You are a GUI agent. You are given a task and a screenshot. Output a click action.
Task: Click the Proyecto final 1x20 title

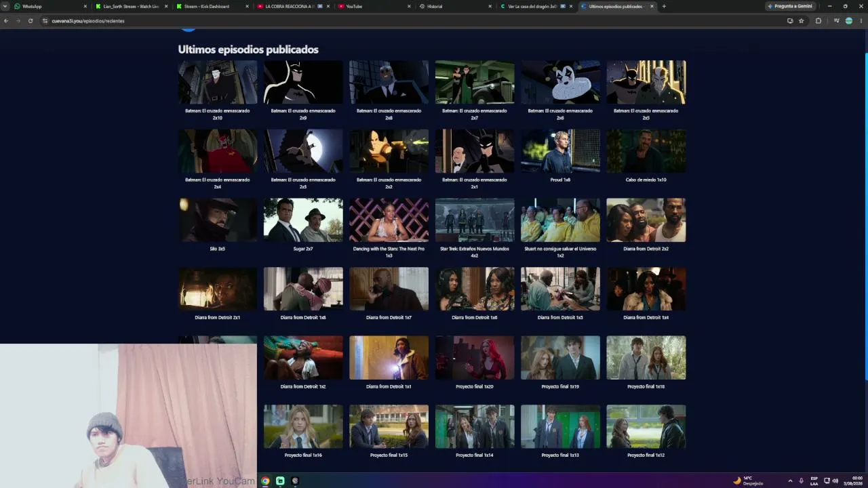coord(475,386)
